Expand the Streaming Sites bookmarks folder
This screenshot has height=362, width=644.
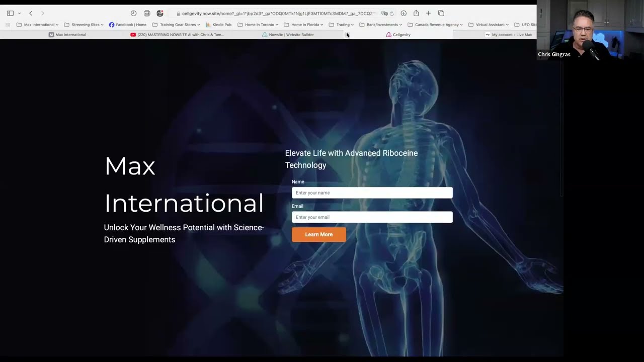pyautogui.click(x=84, y=25)
